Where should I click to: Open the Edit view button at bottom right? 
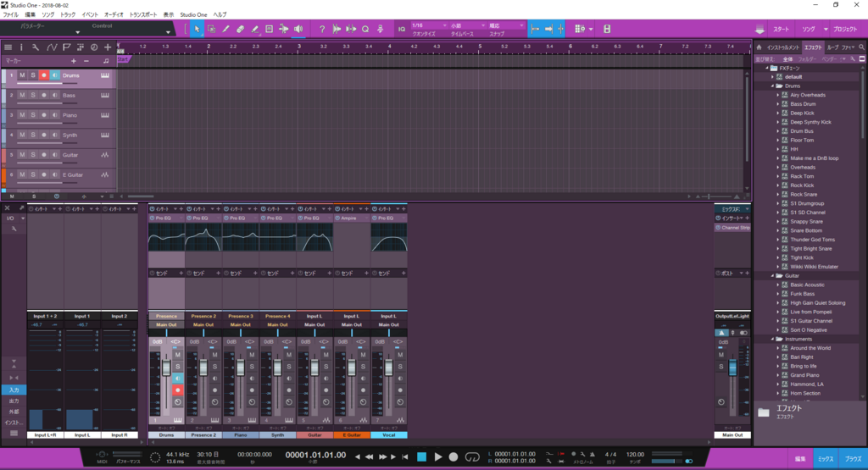click(800, 459)
